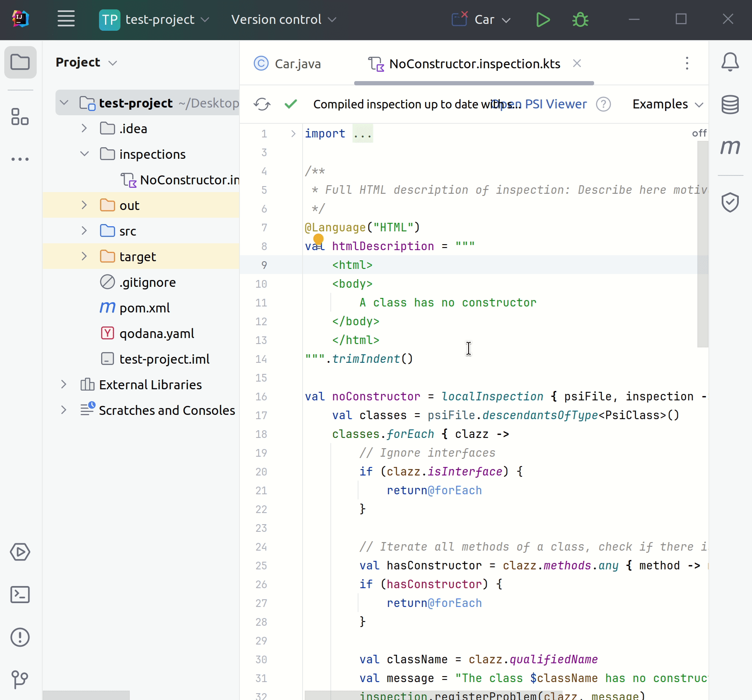The height and width of the screenshot is (700, 752).
Task: Recompile the inspection with the reload icon
Action: 262,104
